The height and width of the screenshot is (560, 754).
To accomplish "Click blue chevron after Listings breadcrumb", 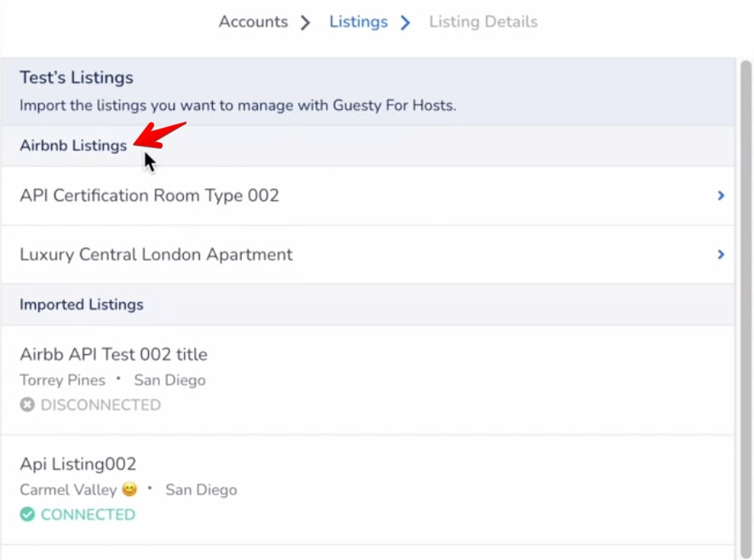I will [405, 23].
